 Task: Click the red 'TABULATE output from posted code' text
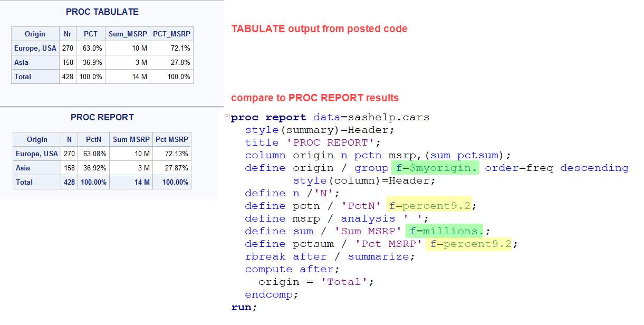(x=319, y=29)
